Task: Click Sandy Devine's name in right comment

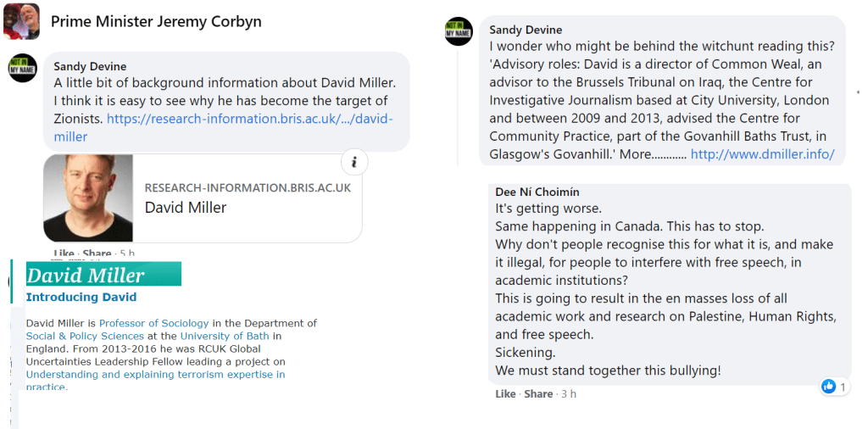Action: (526, 30)
